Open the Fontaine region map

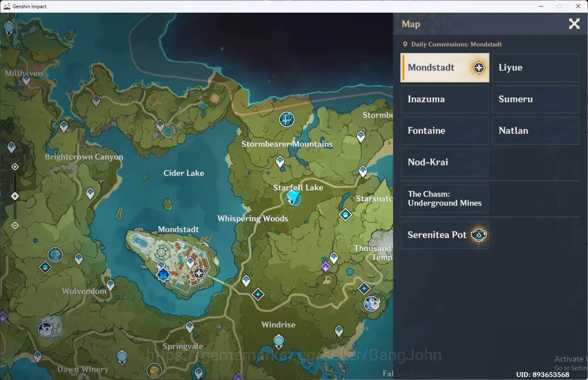tap(445, 130)
